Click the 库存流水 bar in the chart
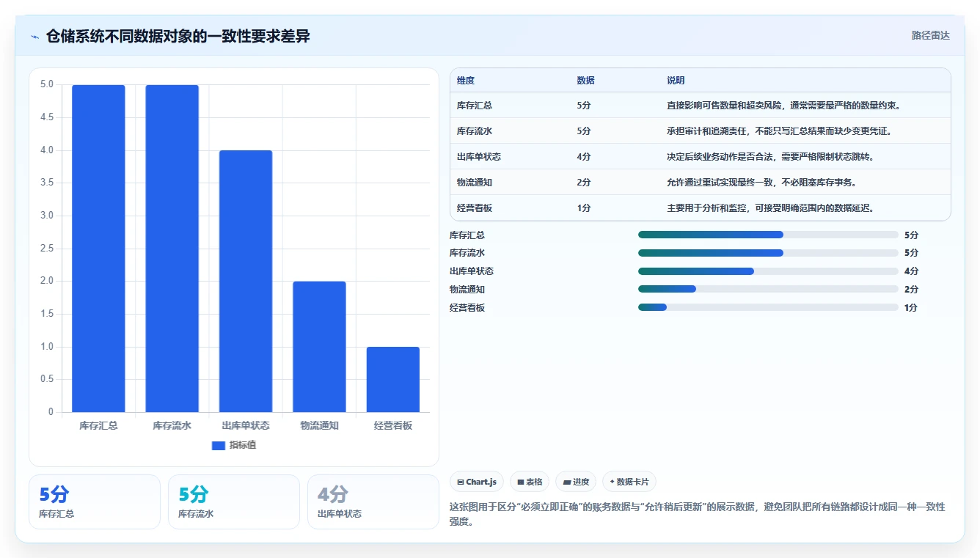Image resolution: width=980 pixels, height=558 pixels. pos(172,249)
